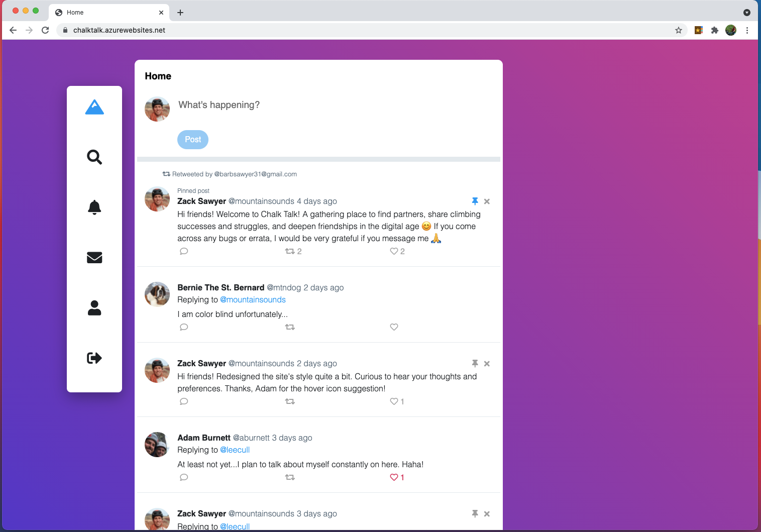
Task: Click the logout icon in sidebar
Action: tap(94, 358)
